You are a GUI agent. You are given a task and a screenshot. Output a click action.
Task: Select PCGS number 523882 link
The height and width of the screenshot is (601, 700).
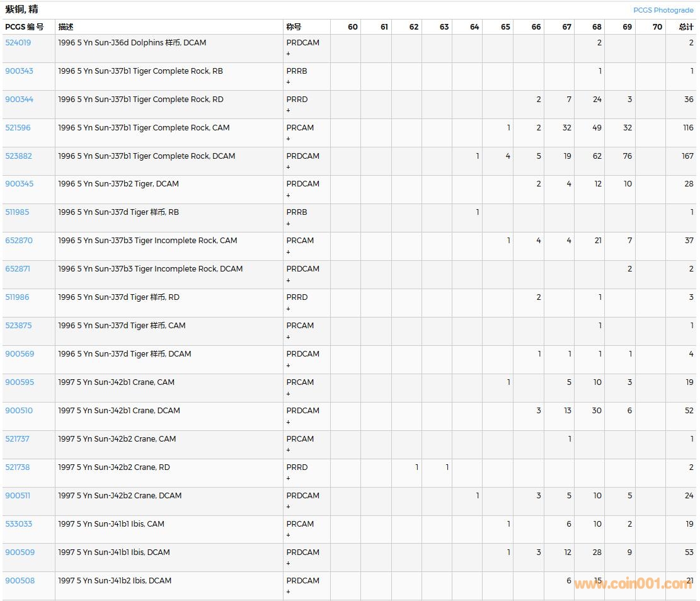click(18, 156)
